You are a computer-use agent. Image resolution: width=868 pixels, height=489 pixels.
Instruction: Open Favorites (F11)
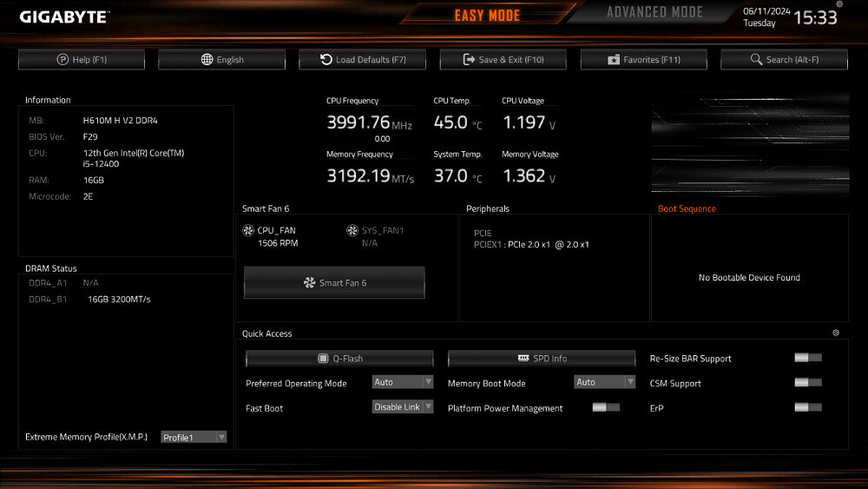[x=644, y=59]
